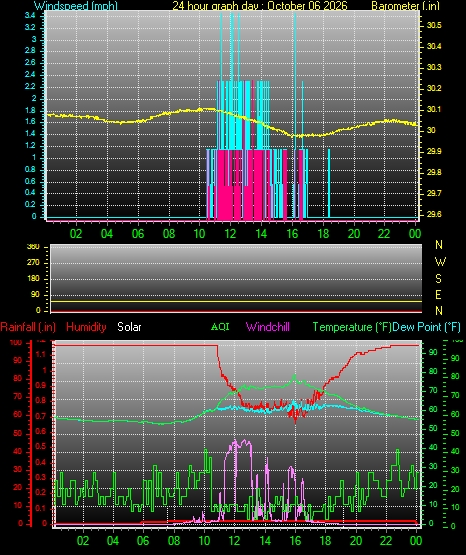This screenshot has height=555, width=466.
Task: Click the S compass direction label
Action: click(438, 279)
